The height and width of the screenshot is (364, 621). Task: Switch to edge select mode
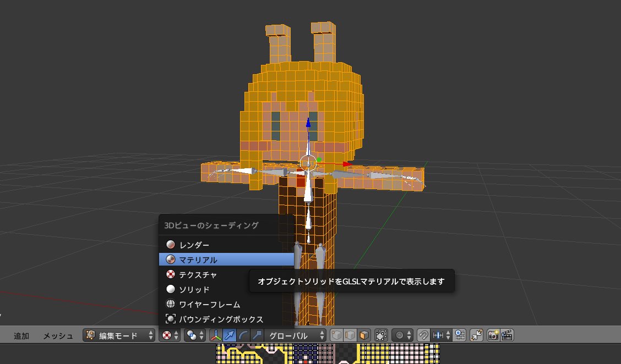350,335
